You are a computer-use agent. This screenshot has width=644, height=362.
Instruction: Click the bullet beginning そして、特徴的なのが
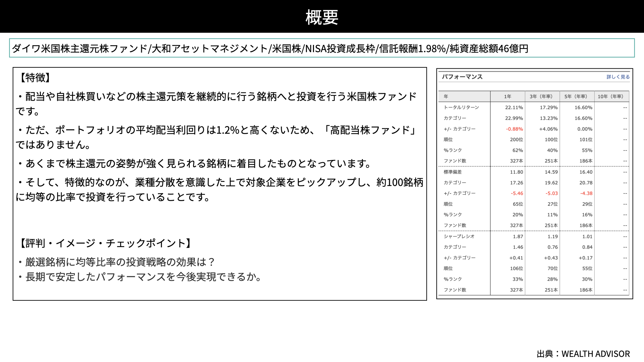click(220, 189)
